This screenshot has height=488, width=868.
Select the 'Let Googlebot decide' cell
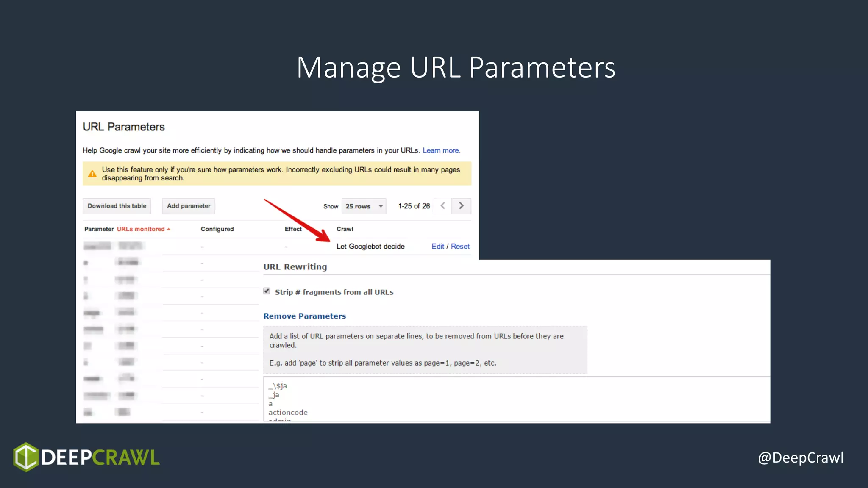370,247
